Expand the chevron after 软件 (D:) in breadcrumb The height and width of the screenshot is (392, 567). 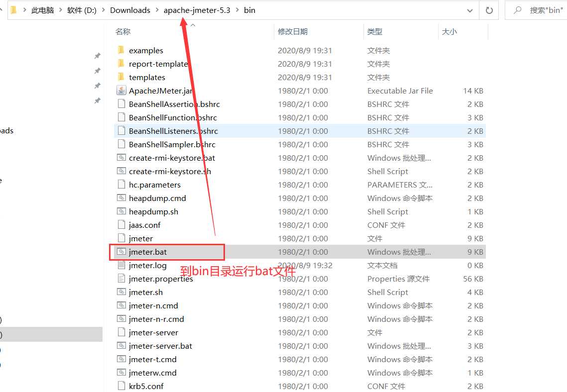click(103, 10)
